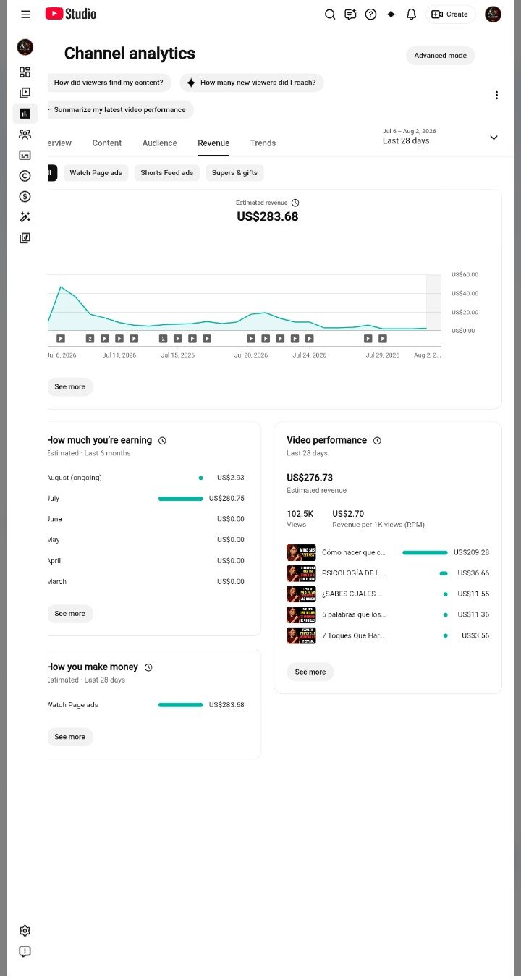Select the Supers & gifts filter chip
Screen dimensions: 521x980
pos(234,173)
